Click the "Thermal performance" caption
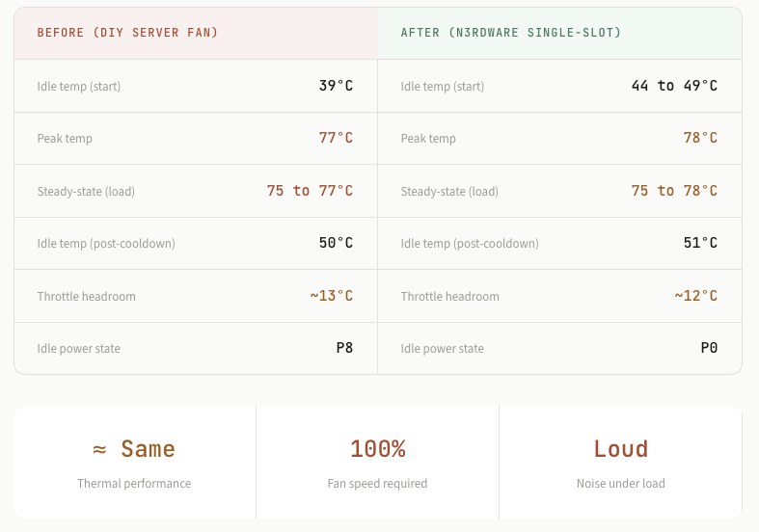The height and width of the screenshot is (532, 759). pos(134,484)
